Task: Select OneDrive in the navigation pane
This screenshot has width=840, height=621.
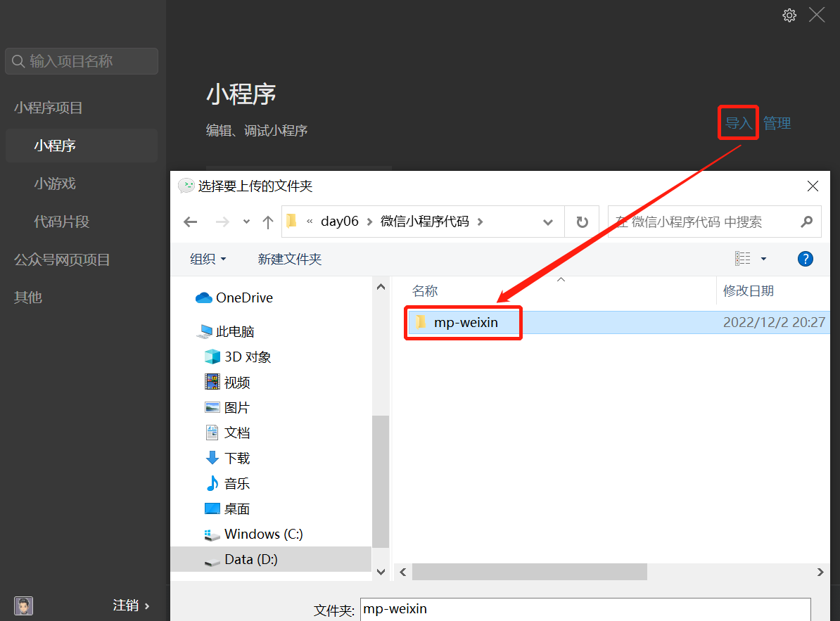Action: click(243, 297)
